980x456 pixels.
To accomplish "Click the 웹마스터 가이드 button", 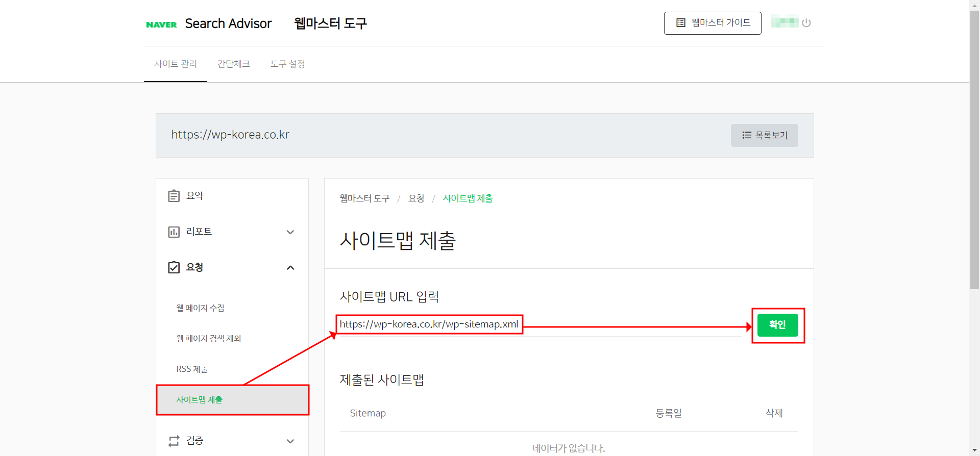I will coord(713,23).
